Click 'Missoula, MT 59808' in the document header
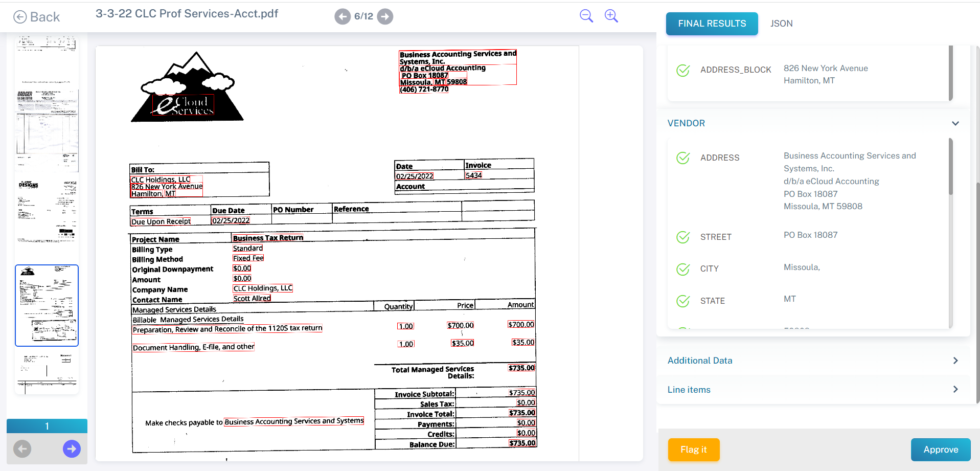980x471 pixels. click(x=433, y=82)
